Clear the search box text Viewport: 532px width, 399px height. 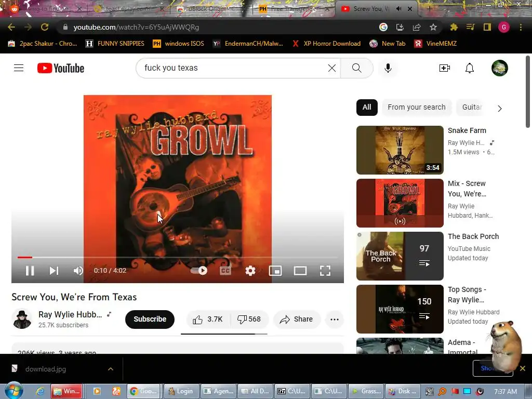[332, 68]
